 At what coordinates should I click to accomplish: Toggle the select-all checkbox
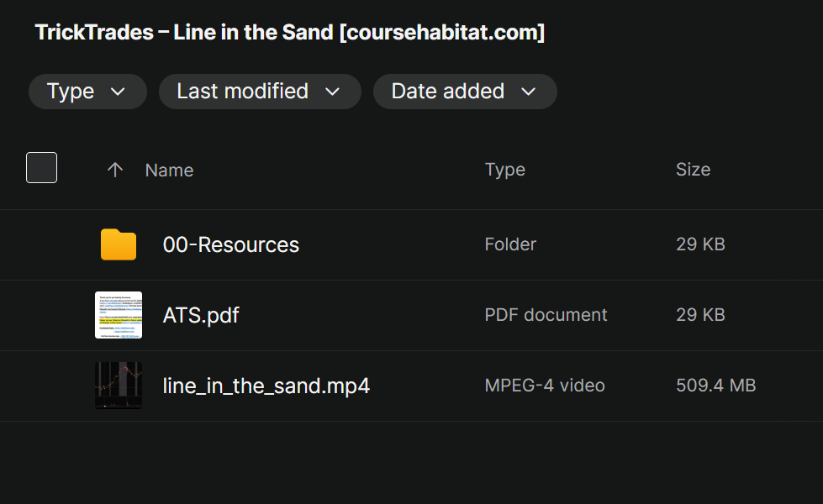(x=42, y=168)
